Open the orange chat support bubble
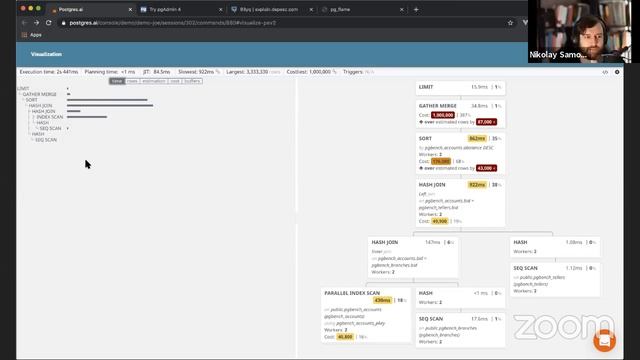This screenshot has height=360, width=640. (604, 340)
